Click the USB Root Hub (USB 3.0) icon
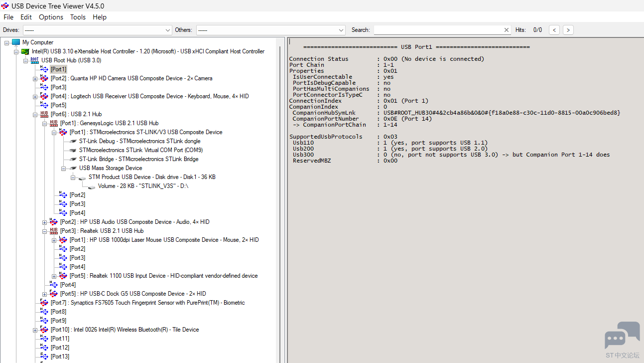 coord(34,60)
